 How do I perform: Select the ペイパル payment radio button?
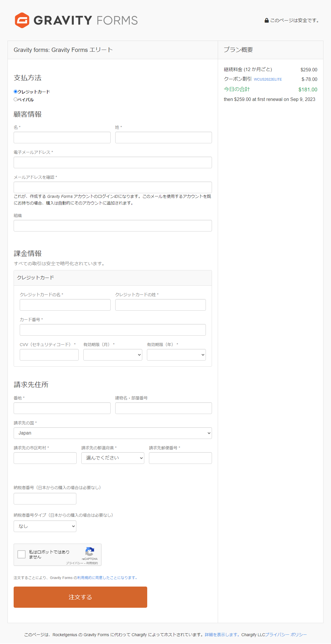16,100
